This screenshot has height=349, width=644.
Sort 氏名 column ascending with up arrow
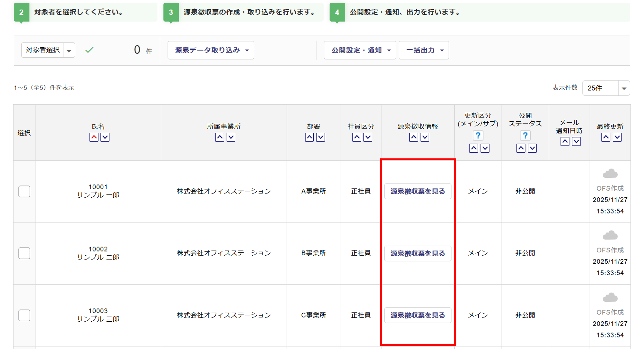94,137
